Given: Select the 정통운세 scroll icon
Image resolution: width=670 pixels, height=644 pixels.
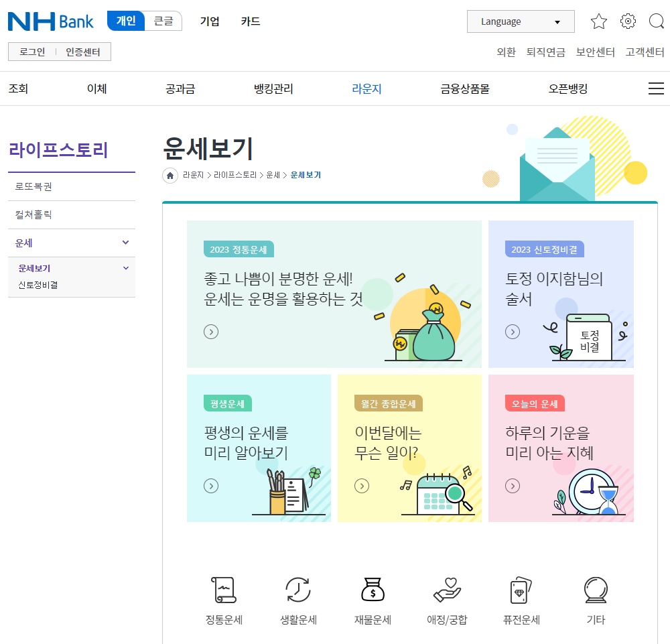Looking at the screenshot, I should click(x=224, y=589).
